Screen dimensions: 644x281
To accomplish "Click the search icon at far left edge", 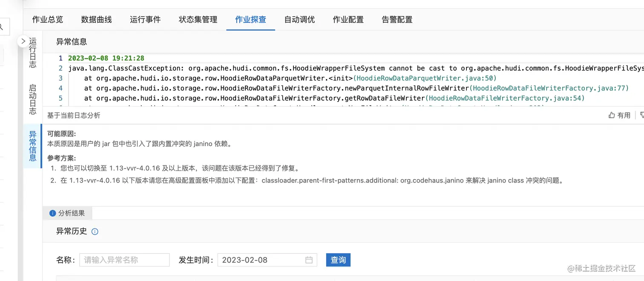I will [1, 27].
